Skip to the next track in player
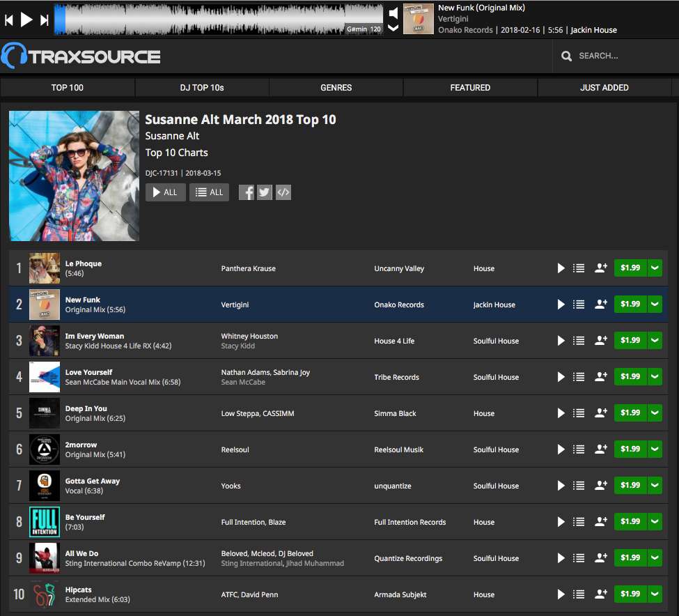 tap(44, 20)
